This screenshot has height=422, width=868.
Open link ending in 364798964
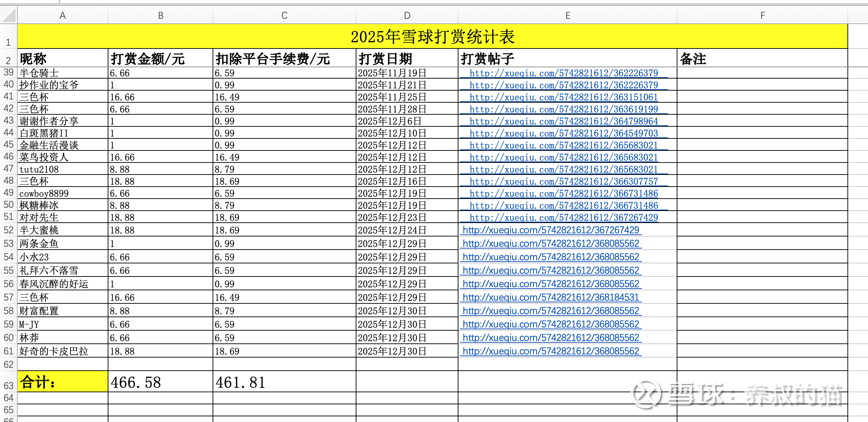(x=563, y=121)
